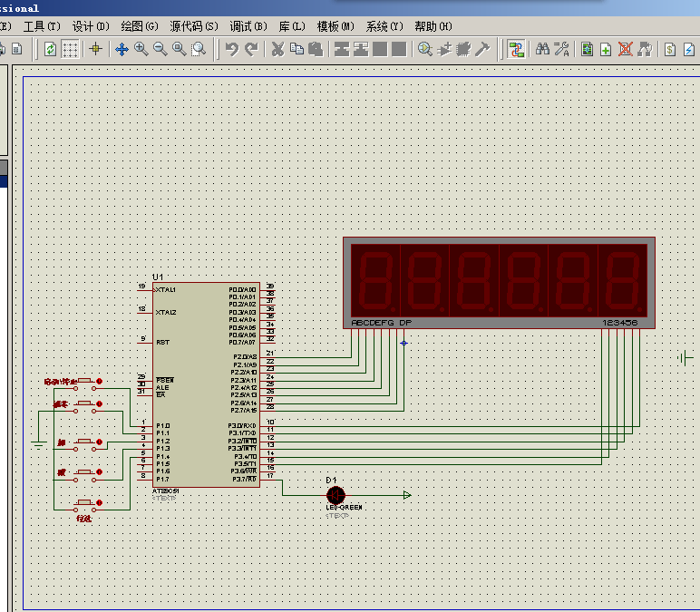Screen dimensions: 700x612
Task: Select the AT89C51 microcontroller U1 body
Action: 205,384
